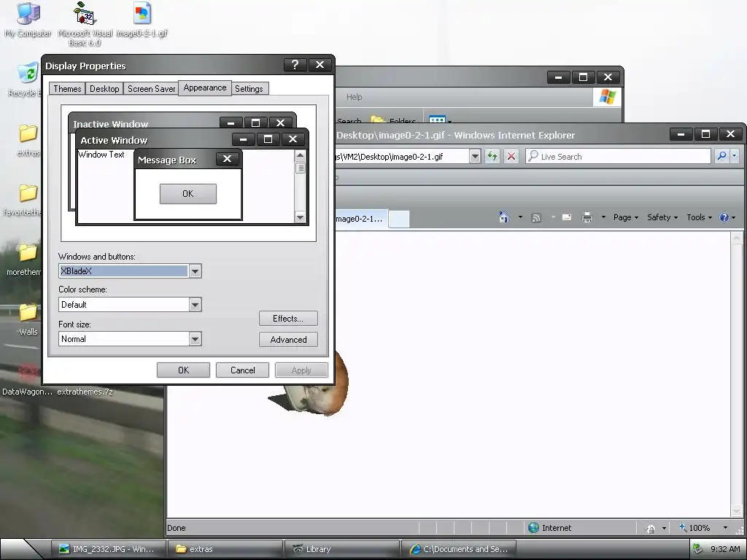The width and height of the screenshot is (747, 560).
Task: Click the IE address bar field
Action: click(x=401, y=156)
